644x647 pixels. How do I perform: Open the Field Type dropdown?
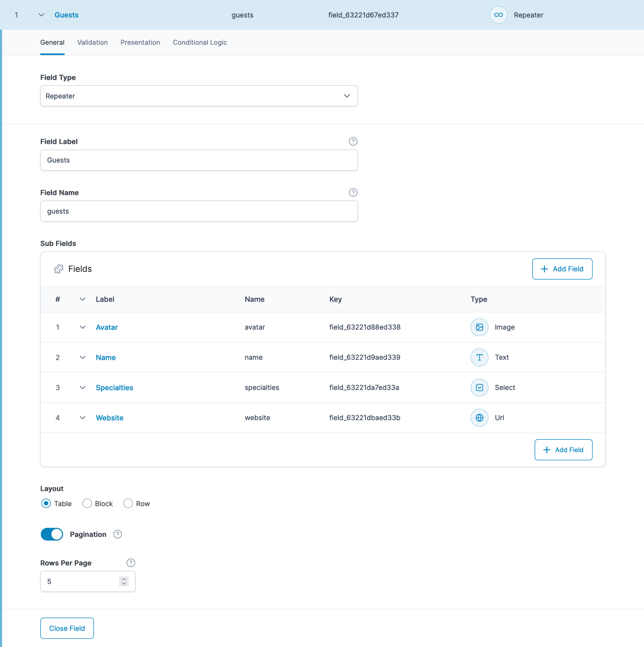[x=199, y=96]
